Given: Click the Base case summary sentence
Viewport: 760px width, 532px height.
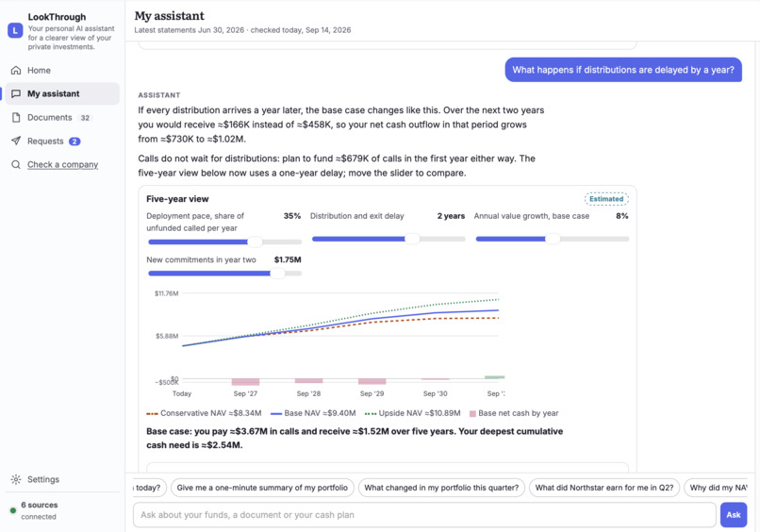Looking at the screenshot, I should pyautogui.click(x=355, y=438).
